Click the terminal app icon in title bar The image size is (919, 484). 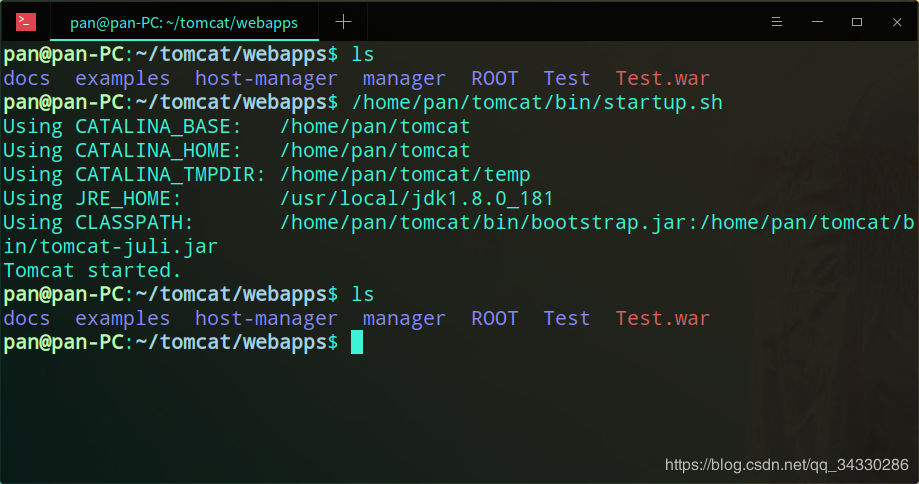pyautogui.click(x=26, y=21)
